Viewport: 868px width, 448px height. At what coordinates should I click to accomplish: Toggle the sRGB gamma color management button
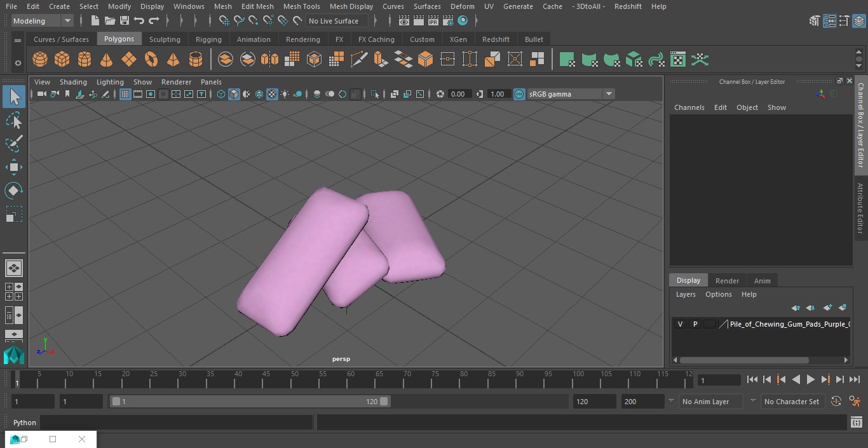[519, 94]
